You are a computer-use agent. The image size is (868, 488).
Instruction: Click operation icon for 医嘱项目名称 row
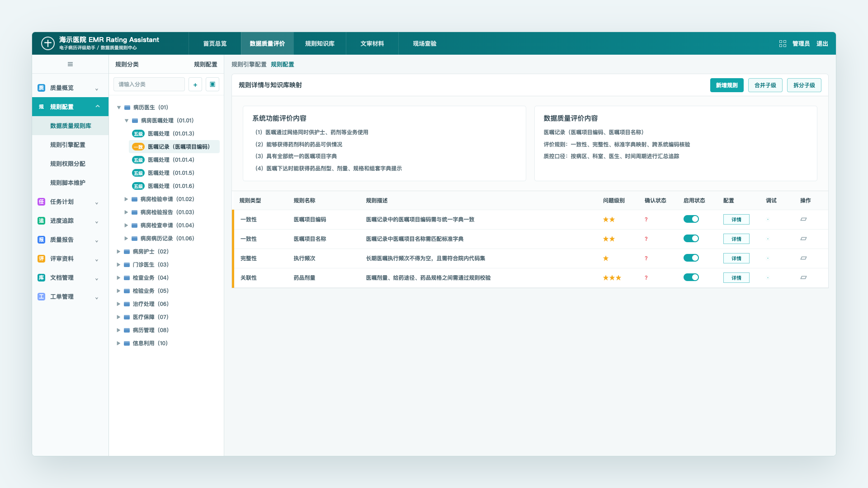pos(803,239)
